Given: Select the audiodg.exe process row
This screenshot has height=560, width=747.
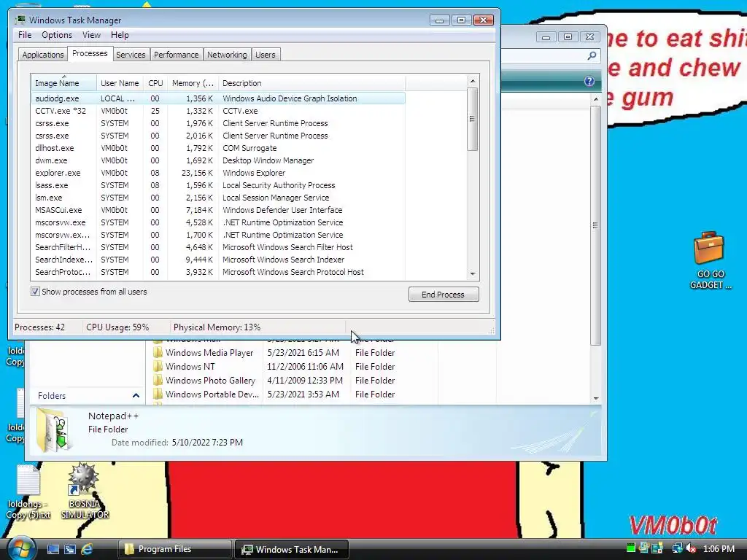Looking at the screenshot, I should click(218, 98).
